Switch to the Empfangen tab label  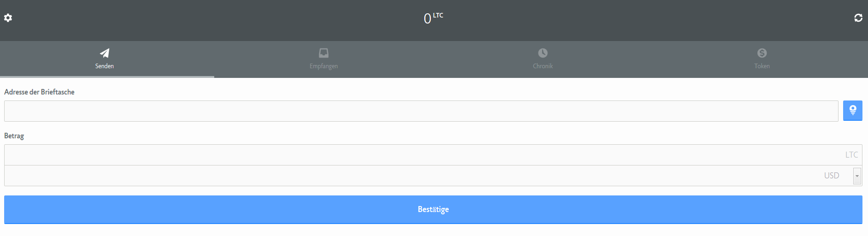click(x=324, y=66)
